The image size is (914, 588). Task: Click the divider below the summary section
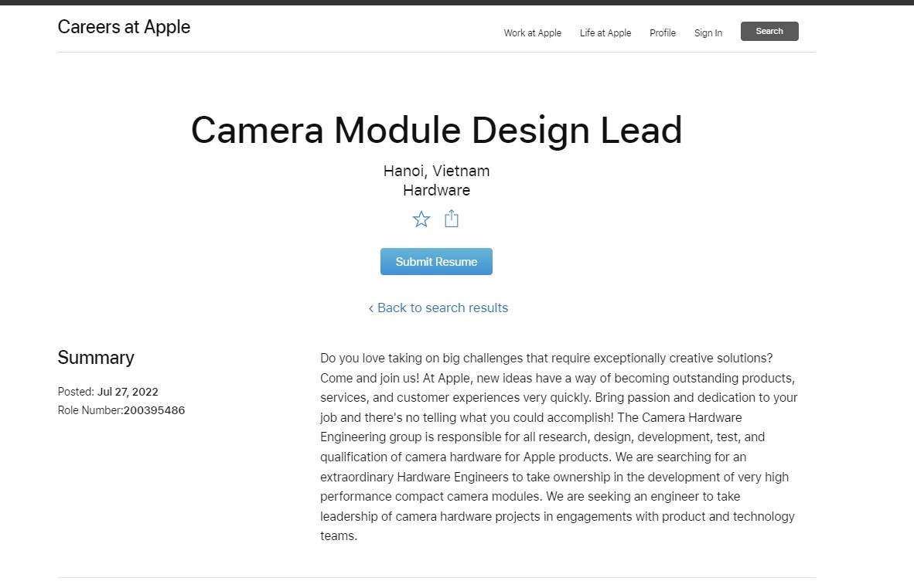click(x=436, y=577)
